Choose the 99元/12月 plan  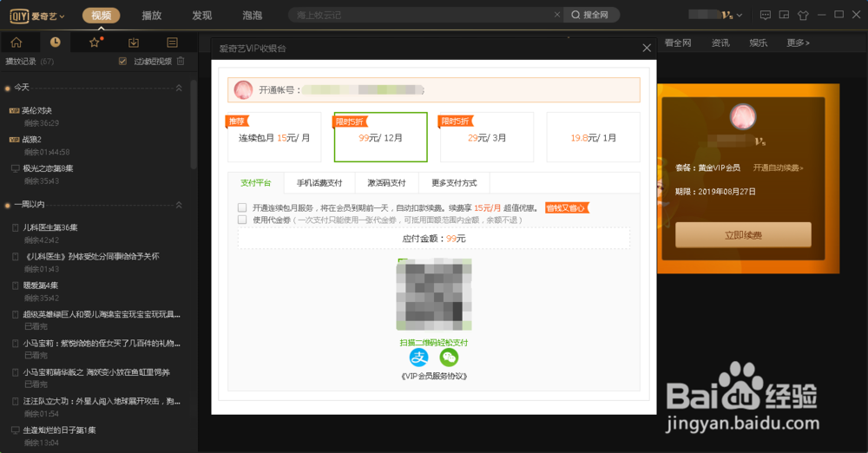[381, 137]
